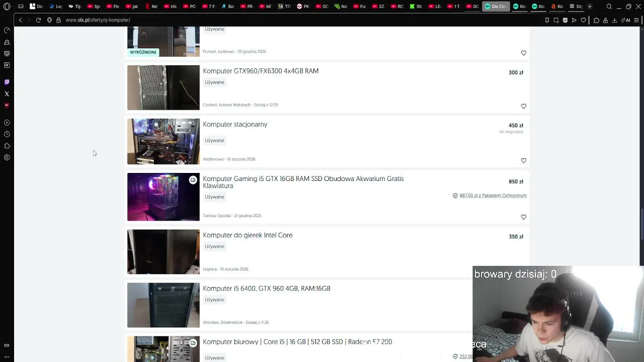Click '887,50 zł z Pakietem Ochronnym' link
The image size is (644, 362).
click(493, 196)
